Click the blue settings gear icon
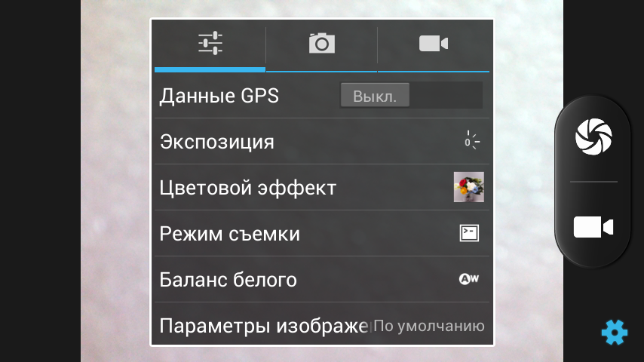 615,332
